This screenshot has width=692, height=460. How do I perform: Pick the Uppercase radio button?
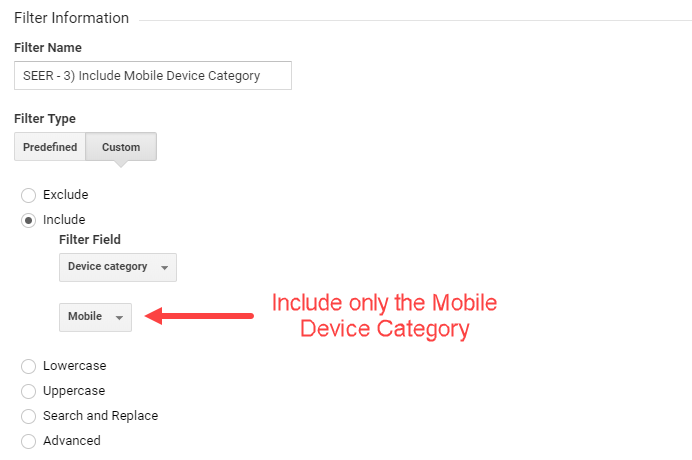coord(28,391)
